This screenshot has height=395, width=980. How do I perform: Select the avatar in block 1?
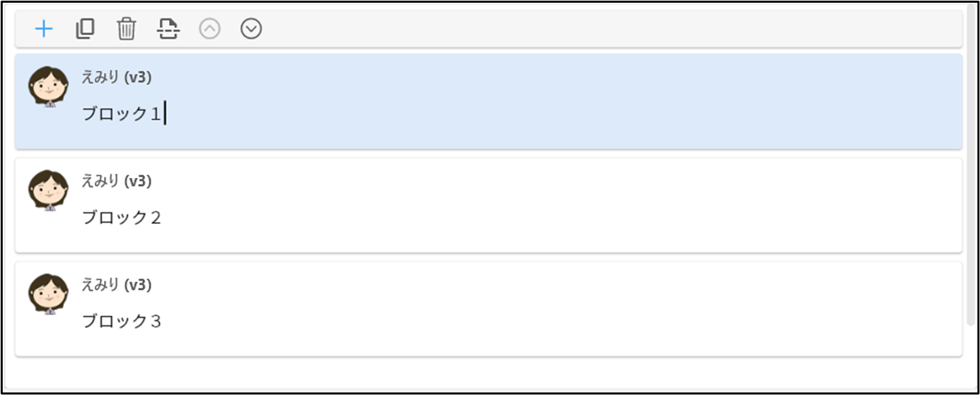tap(48, 87)
